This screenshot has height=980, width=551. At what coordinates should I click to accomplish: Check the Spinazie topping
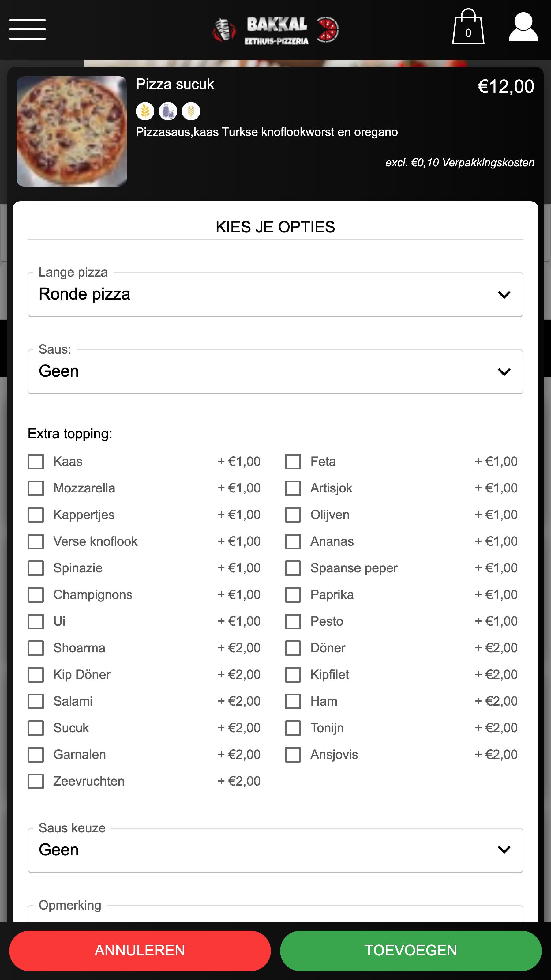coord(36,568)
